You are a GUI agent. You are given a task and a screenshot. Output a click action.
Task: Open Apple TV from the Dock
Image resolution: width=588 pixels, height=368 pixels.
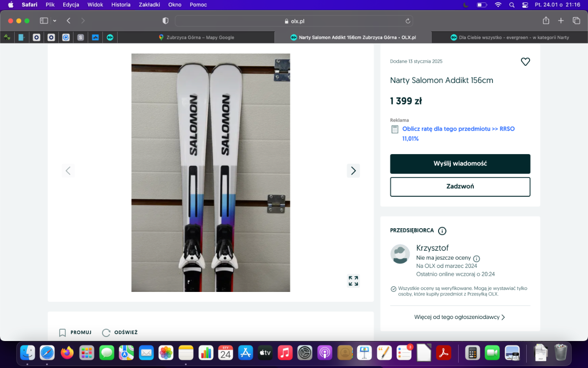[265, 352]
